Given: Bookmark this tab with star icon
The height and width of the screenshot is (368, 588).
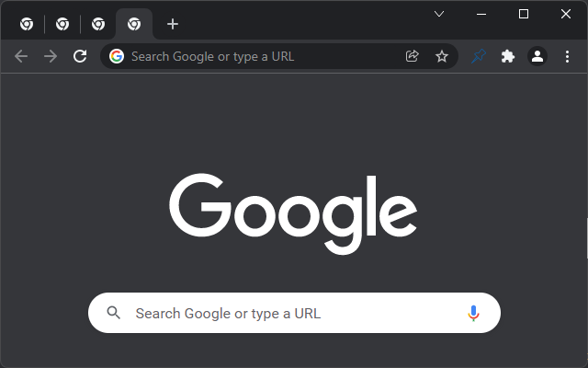Looking at the screenshot, I should [442, 56].
